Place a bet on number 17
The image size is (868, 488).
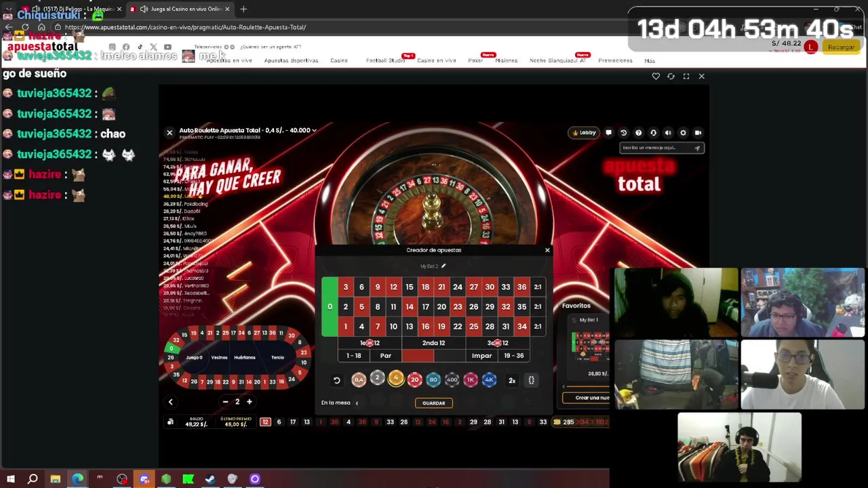425,307
